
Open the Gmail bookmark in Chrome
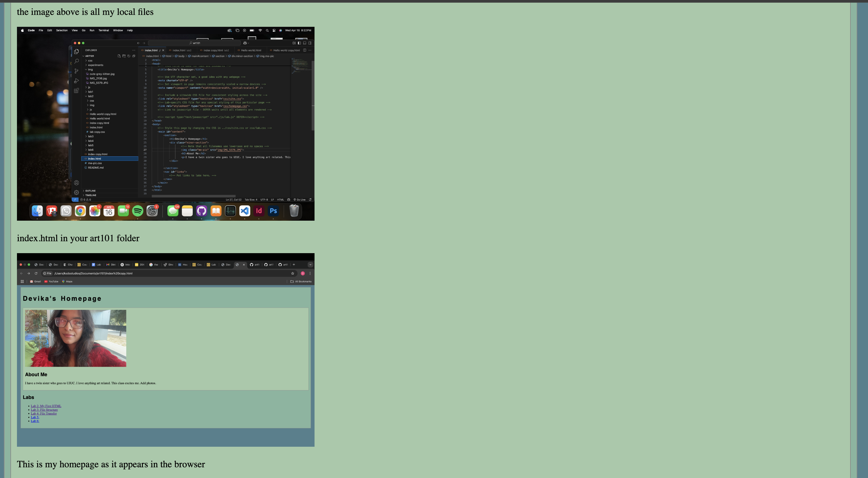35,281
